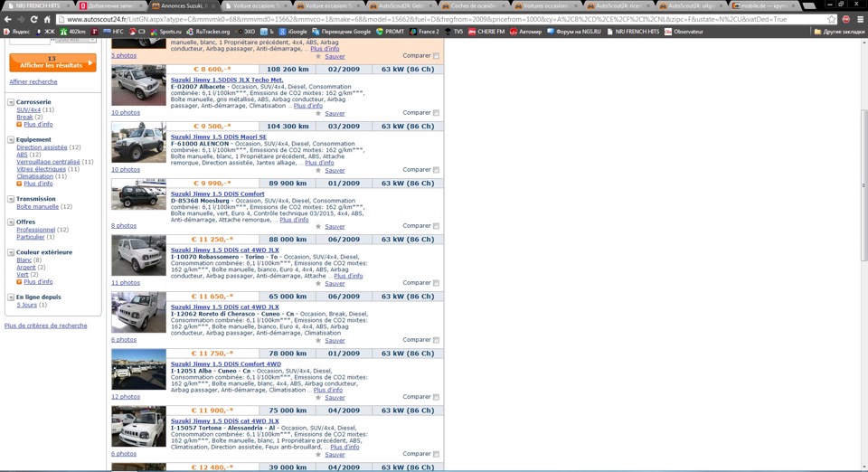
Task: Open the Chrome menu icon
Action: point(860,19)
